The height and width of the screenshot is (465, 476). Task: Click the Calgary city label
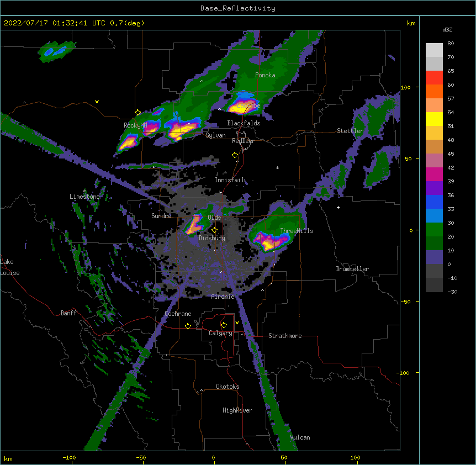220,333
